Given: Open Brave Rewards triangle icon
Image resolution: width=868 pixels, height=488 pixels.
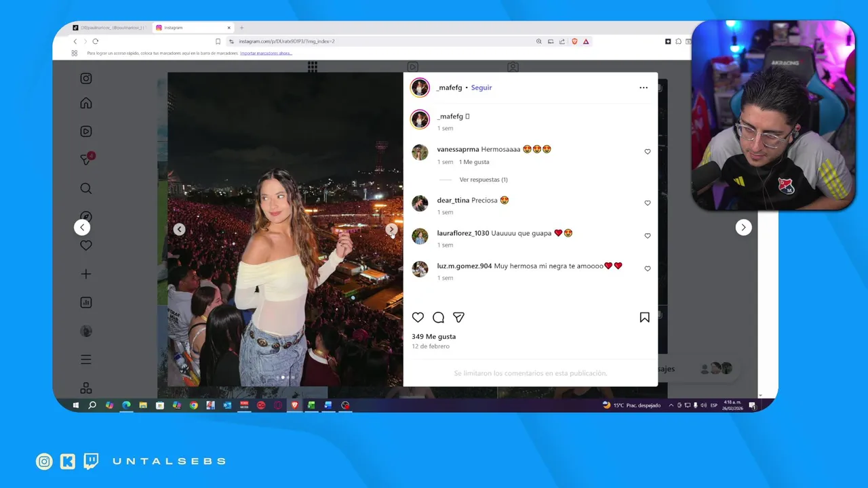Looking at the screenshot, I should (586, 41).
